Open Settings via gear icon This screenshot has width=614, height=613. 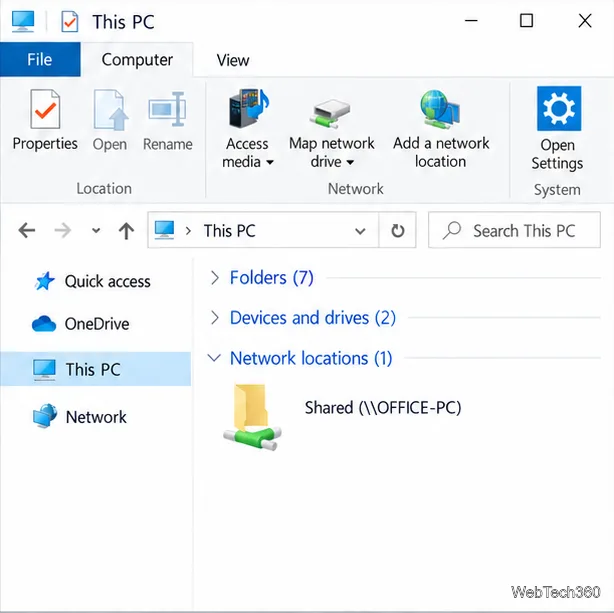pos(559,108)
